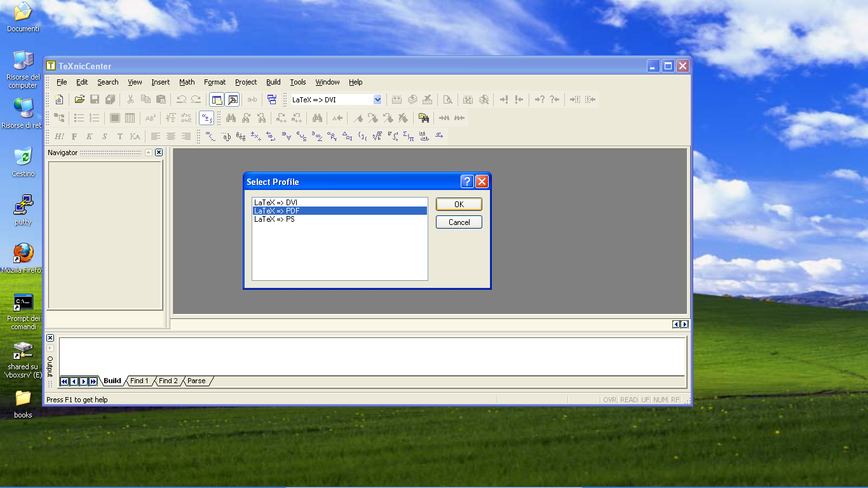Open the binary operators plus-times math icon
Image resolution: width=868 pixels, height=488 pixels.
point(256,137)
